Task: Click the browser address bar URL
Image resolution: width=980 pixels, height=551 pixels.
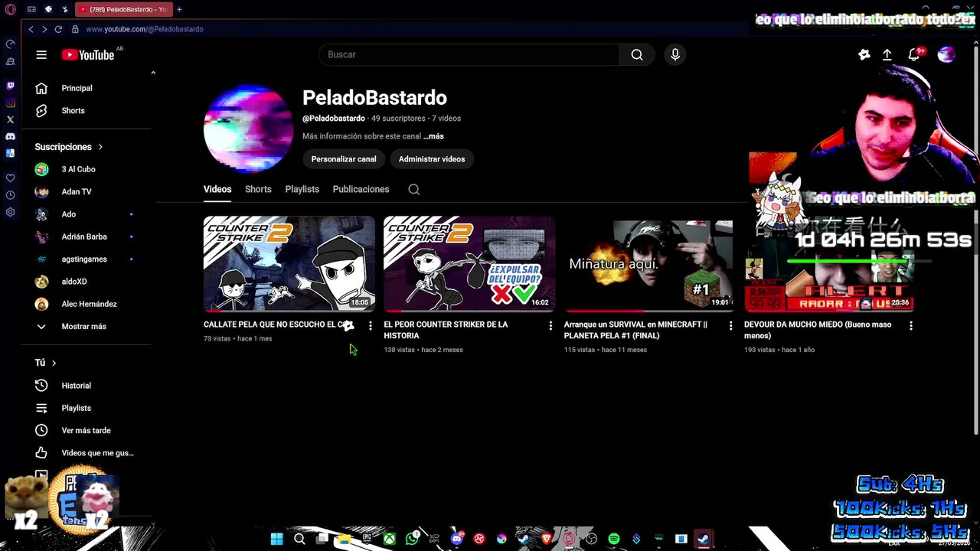Action: [145, 29]
